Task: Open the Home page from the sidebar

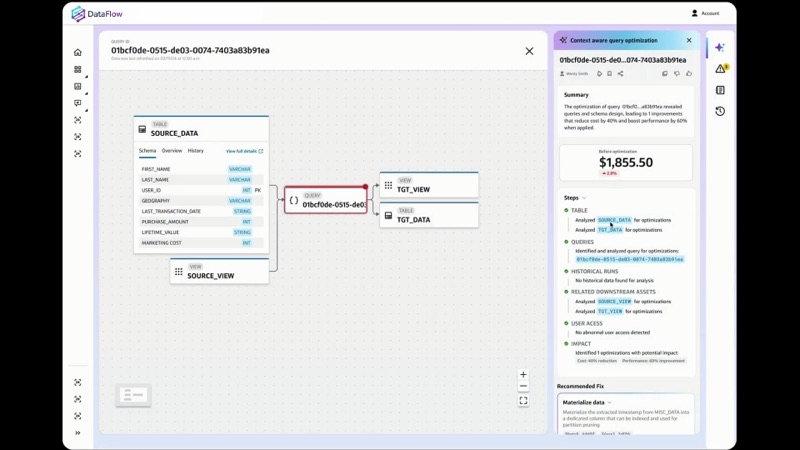Action: pos(78,52)
